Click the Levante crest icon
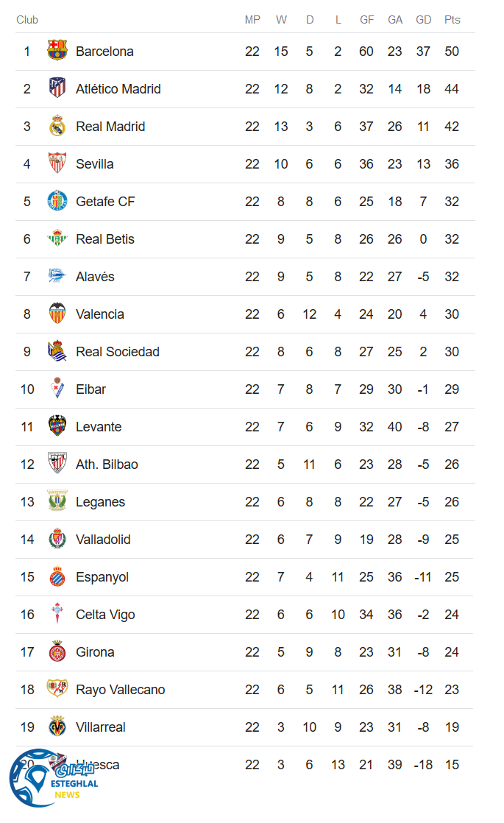This screenshot has height=823, width=504. (x=57, y=426)
